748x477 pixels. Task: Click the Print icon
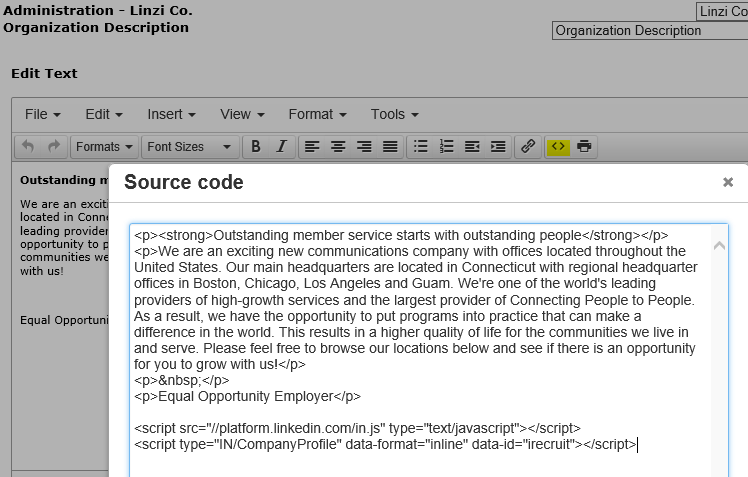(584, 146)
